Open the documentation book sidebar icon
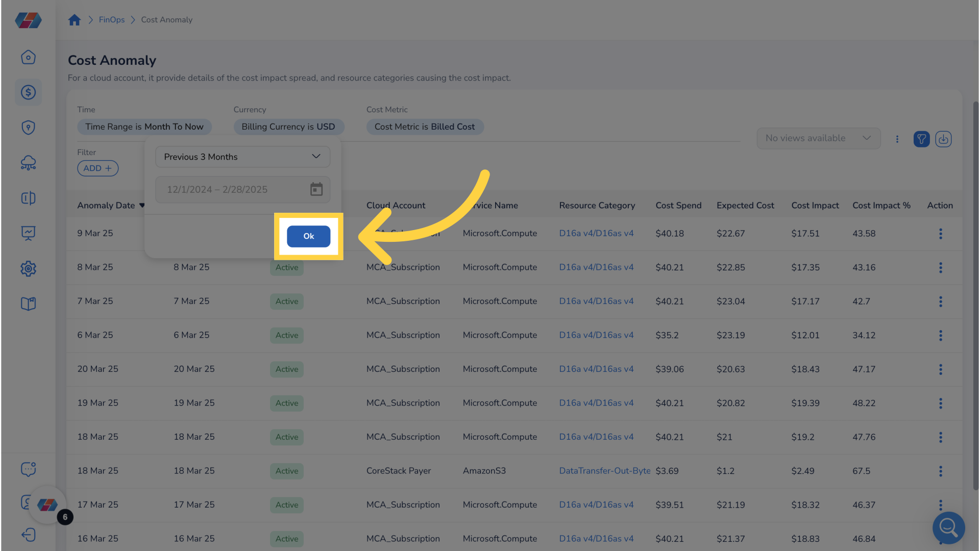 click(28, 304)
